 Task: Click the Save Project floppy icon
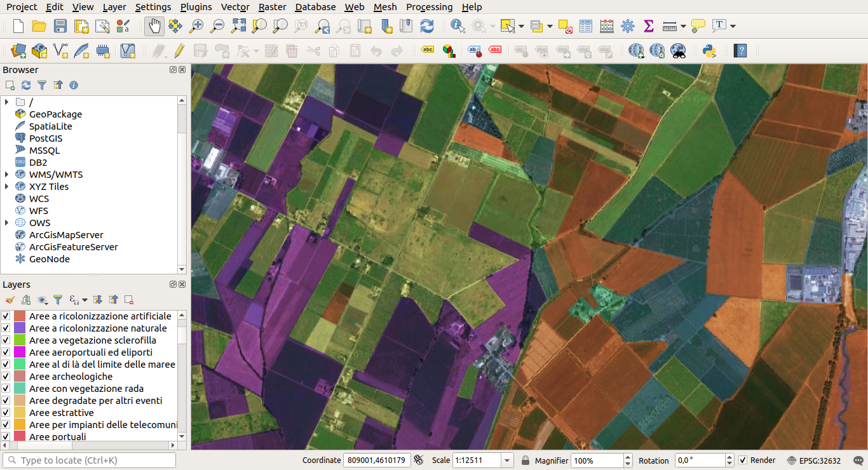[60, 26]
